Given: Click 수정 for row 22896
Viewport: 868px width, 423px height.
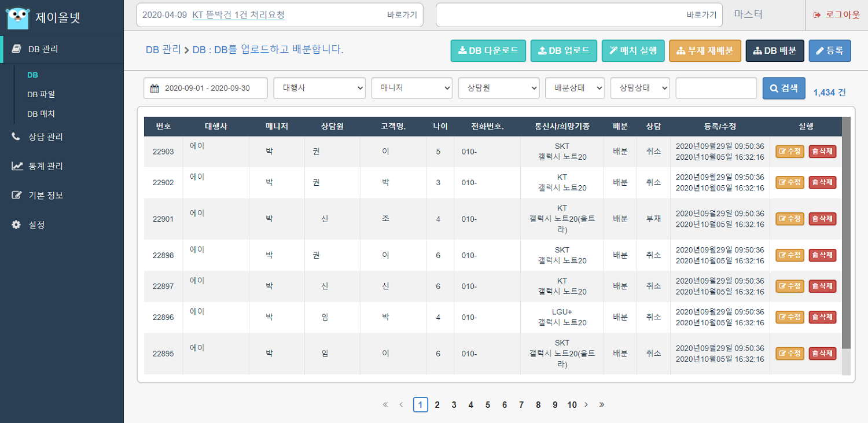Looking at the screenshot, I should click(790, 317).
